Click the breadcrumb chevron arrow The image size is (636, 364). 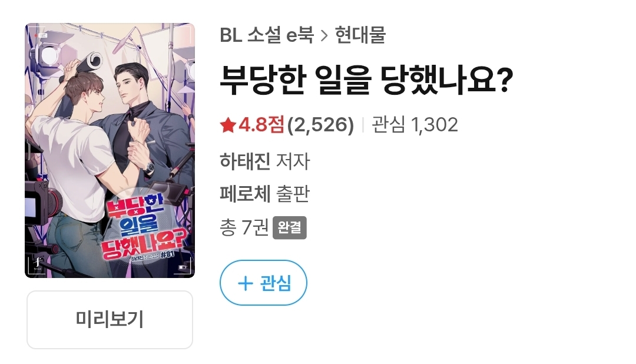[324, 36]
